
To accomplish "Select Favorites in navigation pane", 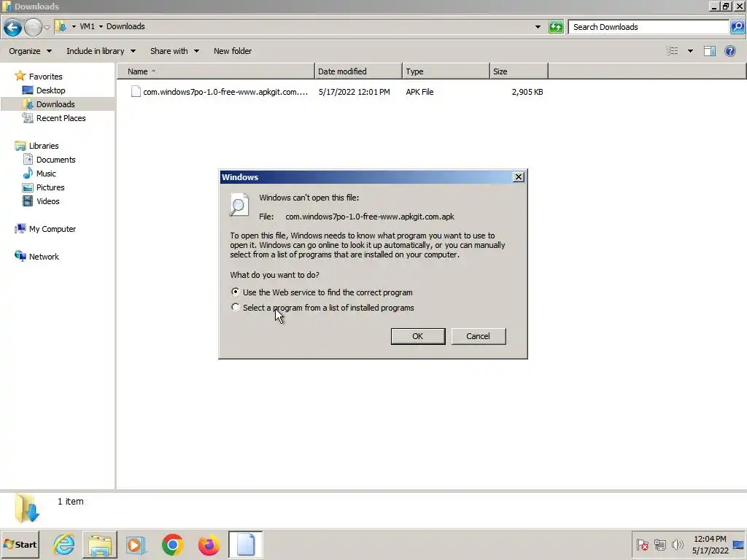I will point(45,76).
